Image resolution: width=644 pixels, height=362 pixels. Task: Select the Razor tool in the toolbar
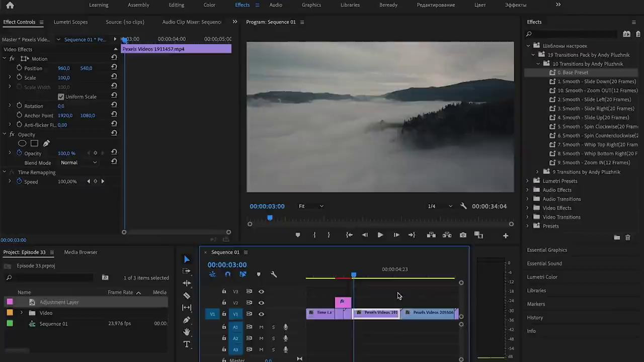tap(187, 296)
